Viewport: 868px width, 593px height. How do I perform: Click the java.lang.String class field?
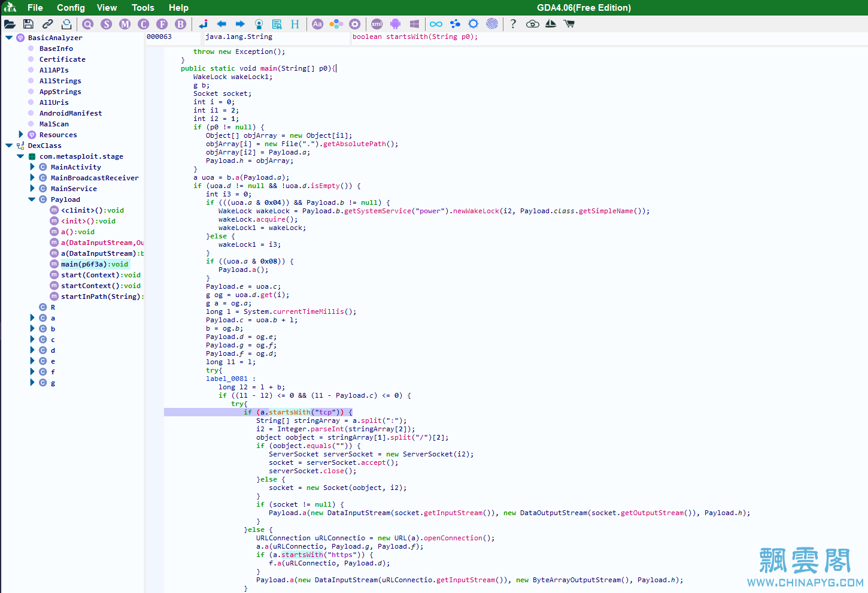(277, 37)
